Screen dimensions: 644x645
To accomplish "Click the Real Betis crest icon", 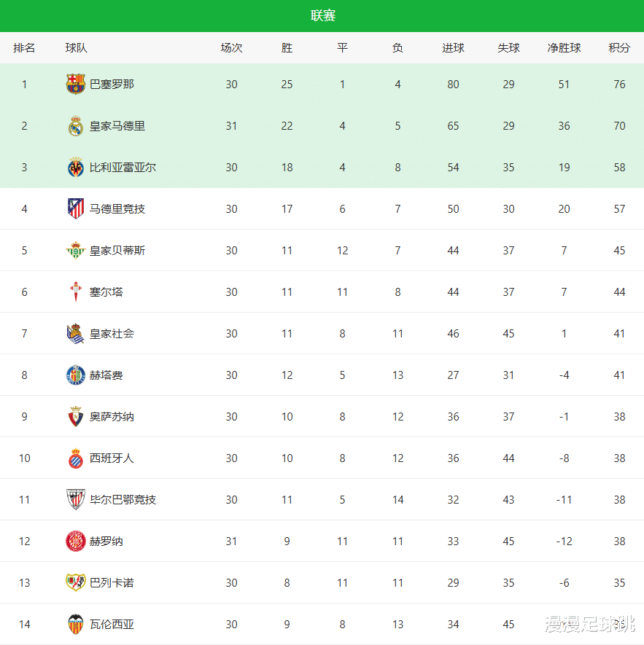I will click(x=76, y=251).
